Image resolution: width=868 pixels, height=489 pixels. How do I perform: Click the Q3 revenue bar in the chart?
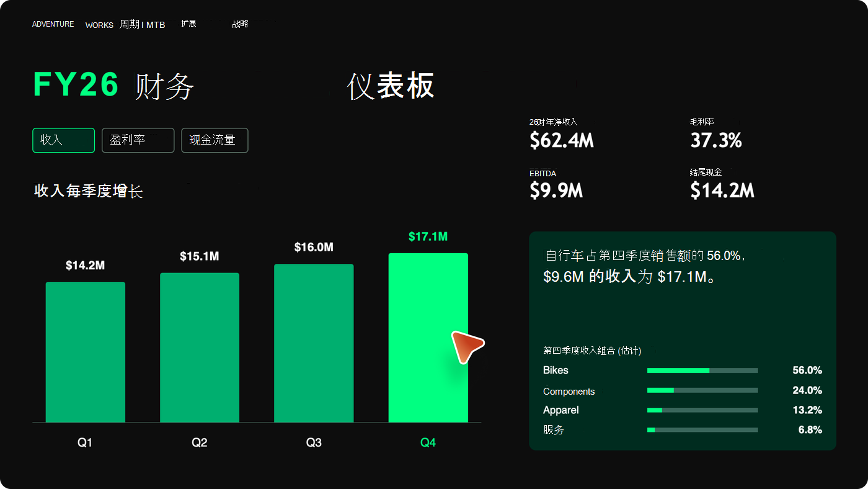314,343
